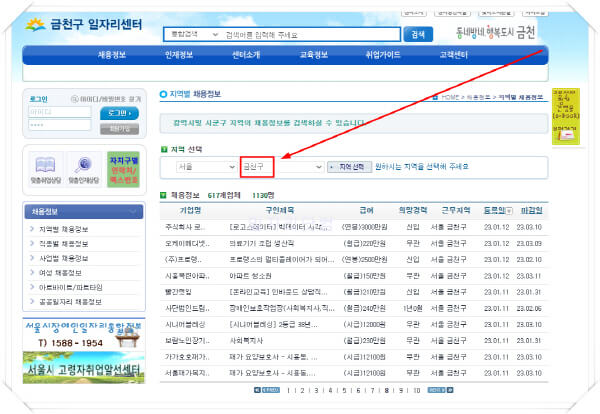
Task: Click the yellow e-book side banner
Action: (x=566, y=116)
